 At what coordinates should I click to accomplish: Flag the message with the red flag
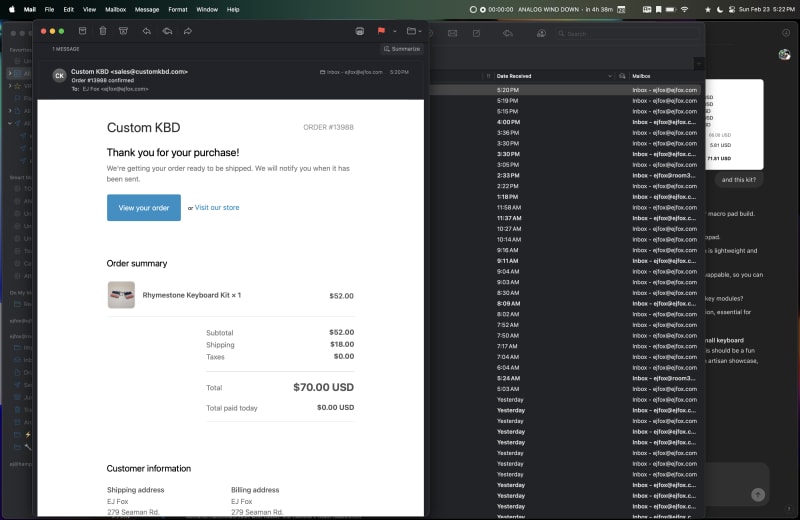pyautogui.click(x=381, y=31)
